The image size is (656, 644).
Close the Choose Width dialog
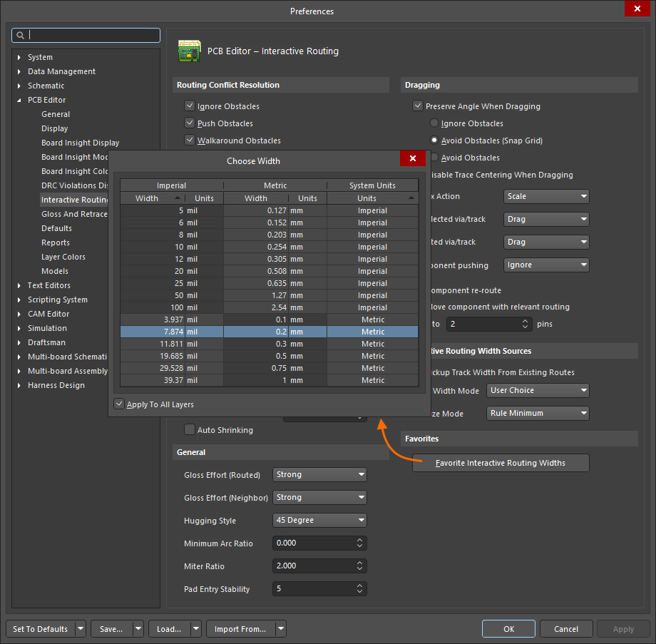(x=413, y=159)
